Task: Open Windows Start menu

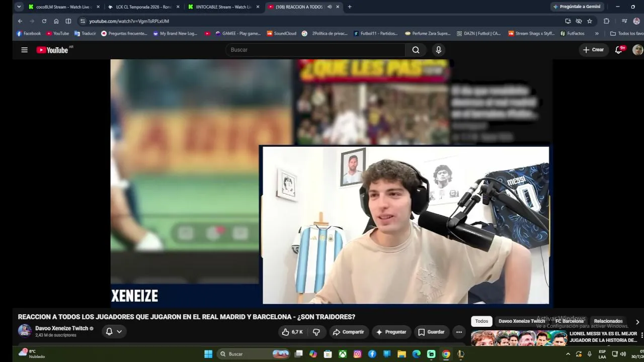Action: (x=208, y=354)
